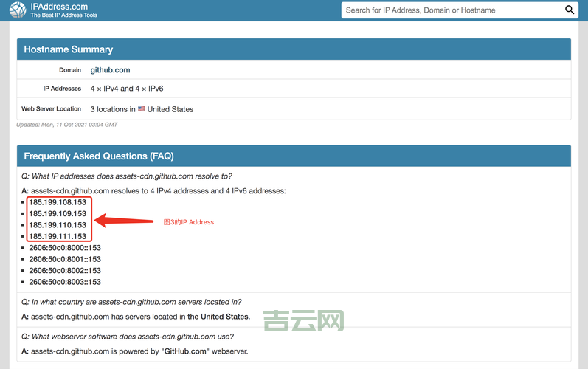Viewport: 588px width, 369px height.
Task: Click the Frequently Asked Questions header
Action: [x=99, y=156]
